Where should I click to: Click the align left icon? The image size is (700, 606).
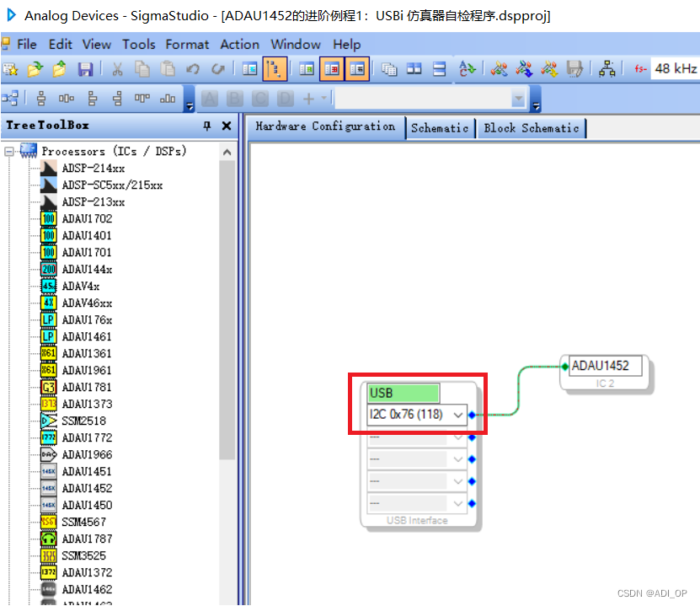tap(93, 99)
